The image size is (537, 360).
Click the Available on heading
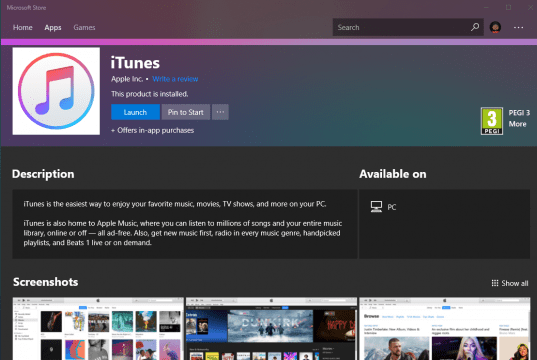tap(393, 174)
